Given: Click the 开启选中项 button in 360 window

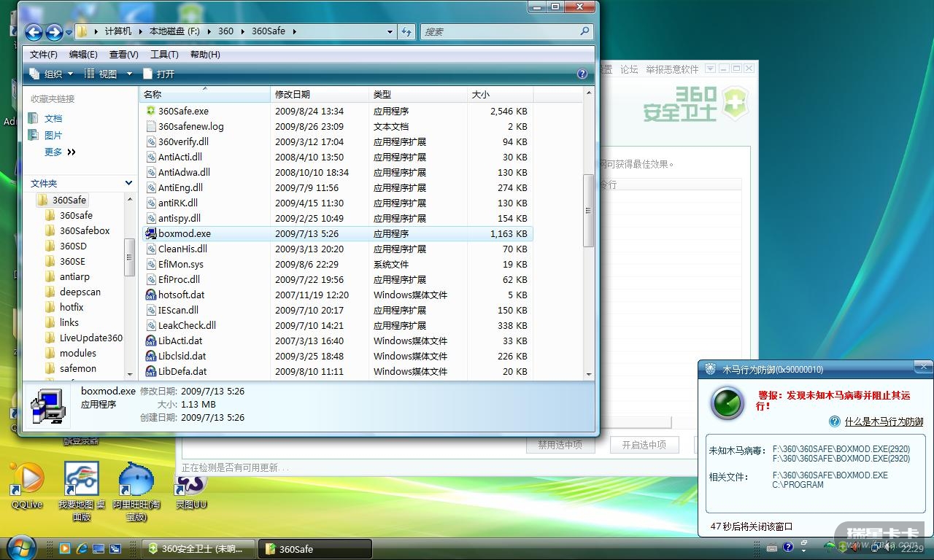Looking at the screenshot, I should [x=644, y=445].
